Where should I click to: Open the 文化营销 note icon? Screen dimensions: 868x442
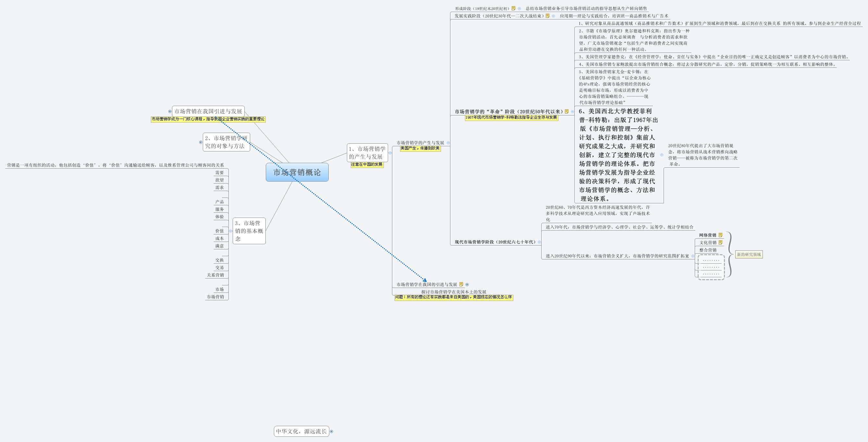pyautogui.click(x=720, y=242)
